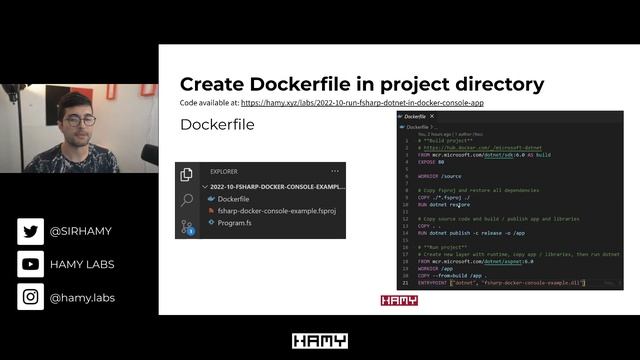
Task: Click the 'RUN dotnet publish -c release' line
Action: point(471,233)
